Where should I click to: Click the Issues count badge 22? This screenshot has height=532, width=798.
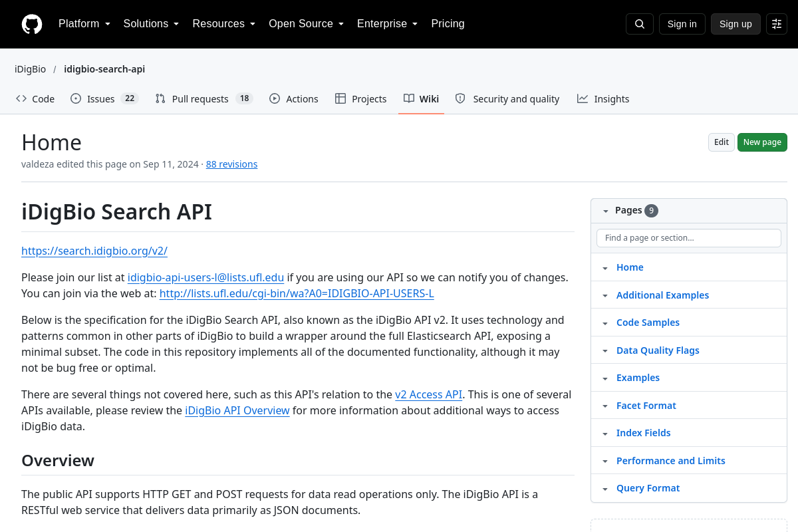[130, 98]
